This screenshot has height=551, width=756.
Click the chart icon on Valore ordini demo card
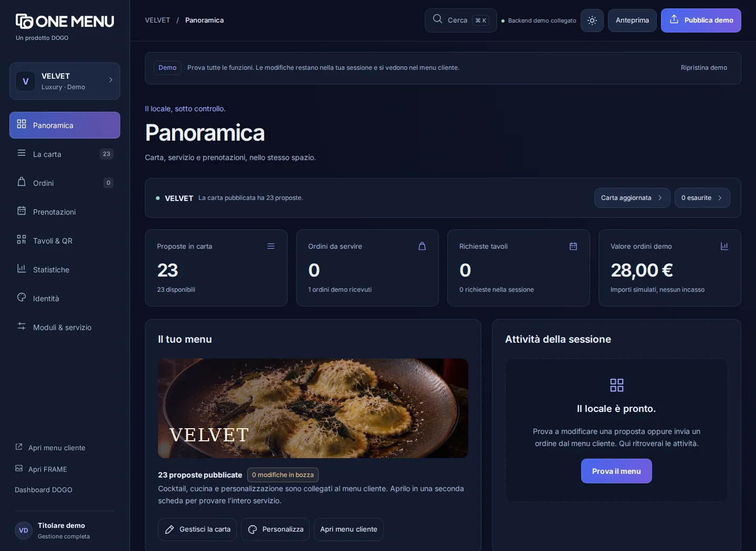coord(724,246)
